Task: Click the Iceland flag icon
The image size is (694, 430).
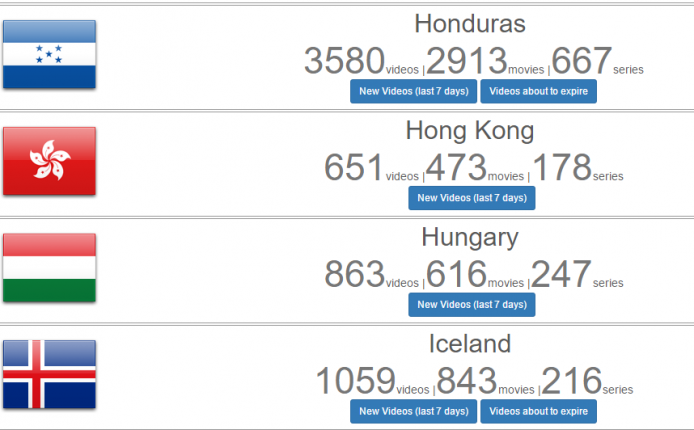Action: pyautogui.click(x=49, y=374)
